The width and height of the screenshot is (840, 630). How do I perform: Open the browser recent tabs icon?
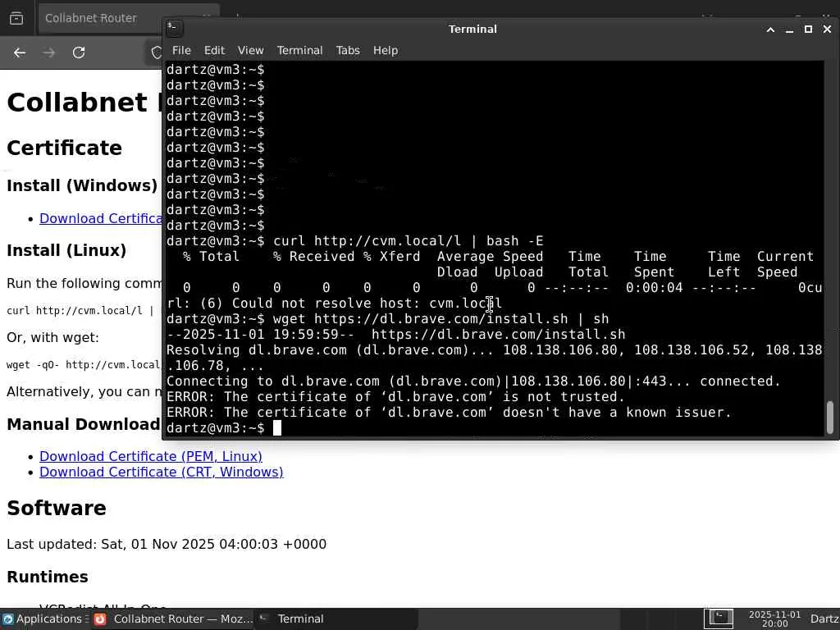tap(16, 18)
